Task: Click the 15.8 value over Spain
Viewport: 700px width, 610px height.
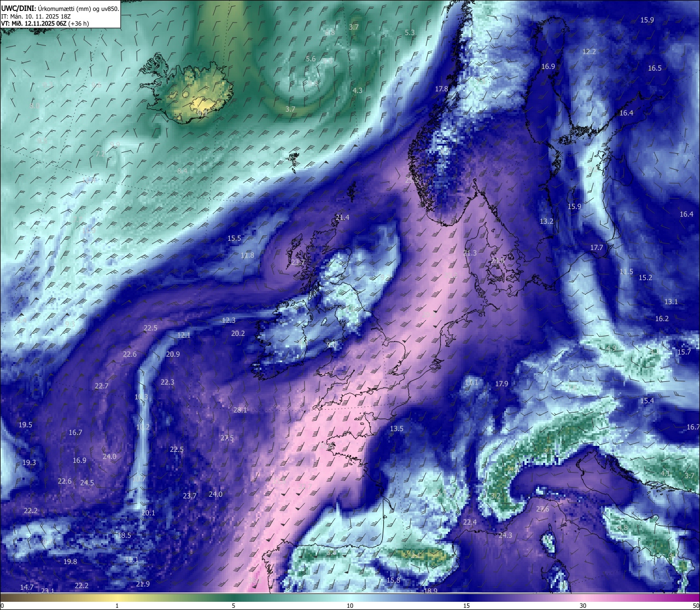Action: click(393, 580)
